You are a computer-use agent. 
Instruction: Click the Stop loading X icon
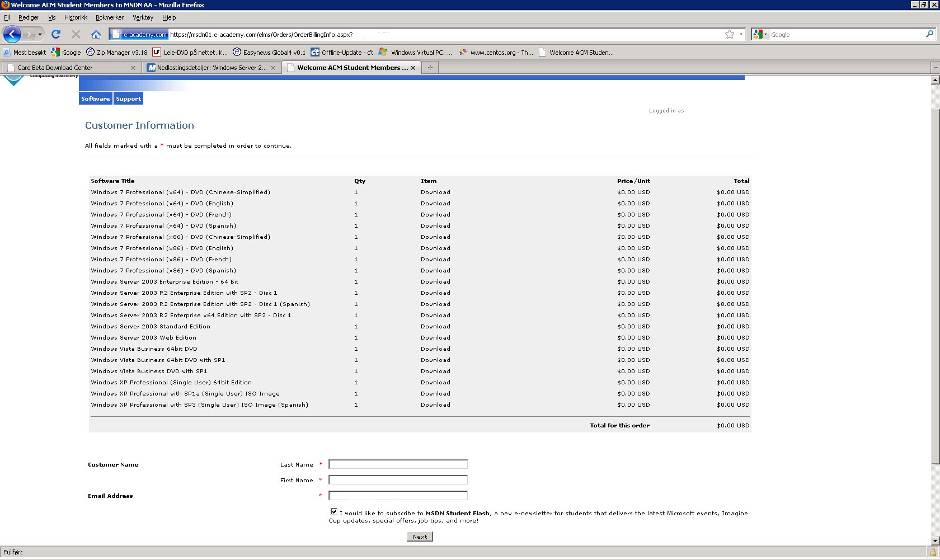pyautogui.click(x=76, y=34)
